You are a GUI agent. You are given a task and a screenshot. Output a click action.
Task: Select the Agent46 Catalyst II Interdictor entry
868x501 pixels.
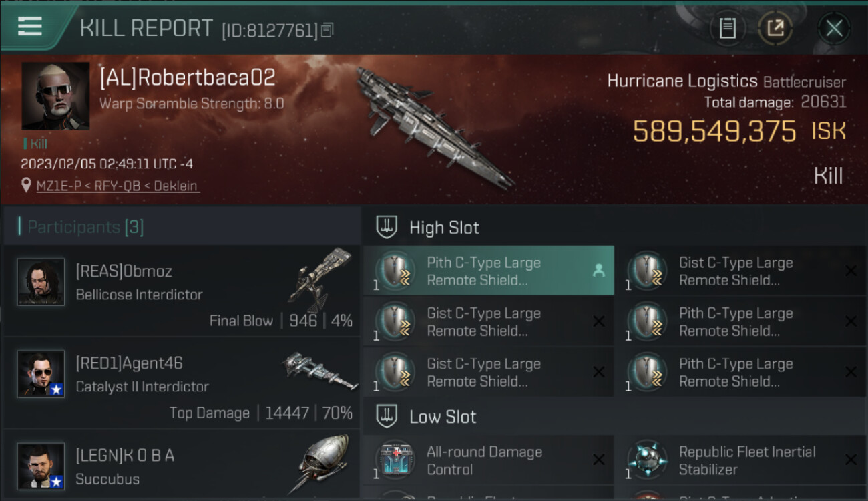(x=182, y=385)
